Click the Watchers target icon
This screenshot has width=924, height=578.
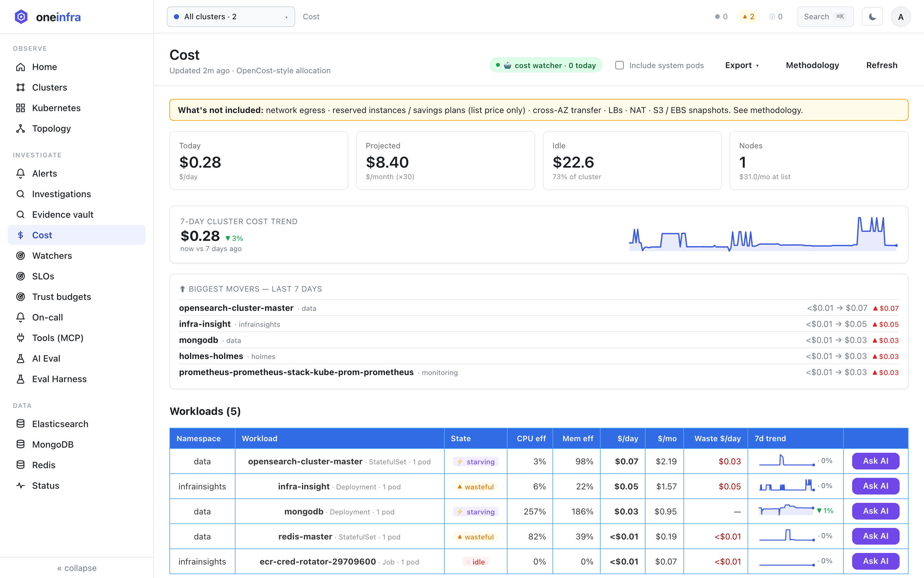21,256
